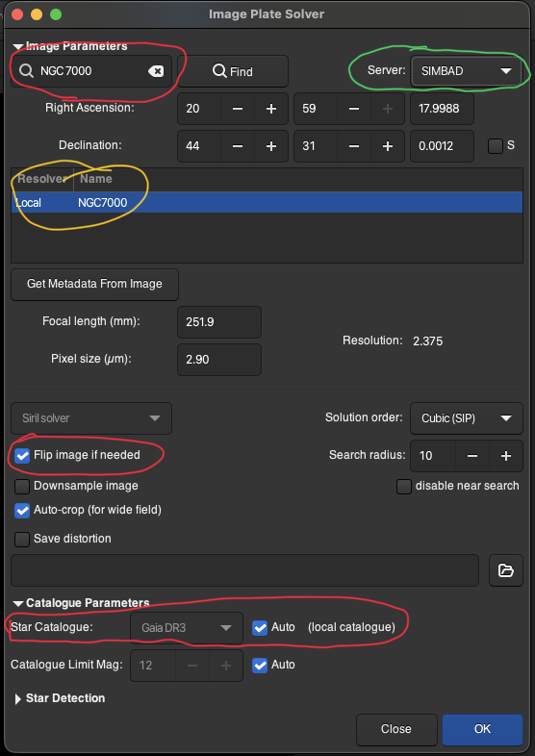Screen dimensions: 535x756
Task: Increase Declination arcminutes with plus button
Action: [x=388, y=145]
